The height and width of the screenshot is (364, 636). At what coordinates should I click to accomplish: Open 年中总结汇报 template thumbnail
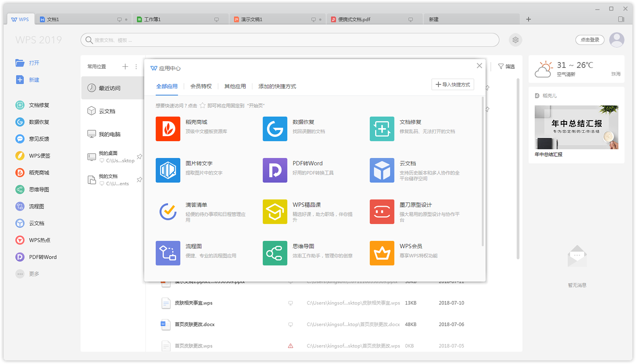[576, 127]
